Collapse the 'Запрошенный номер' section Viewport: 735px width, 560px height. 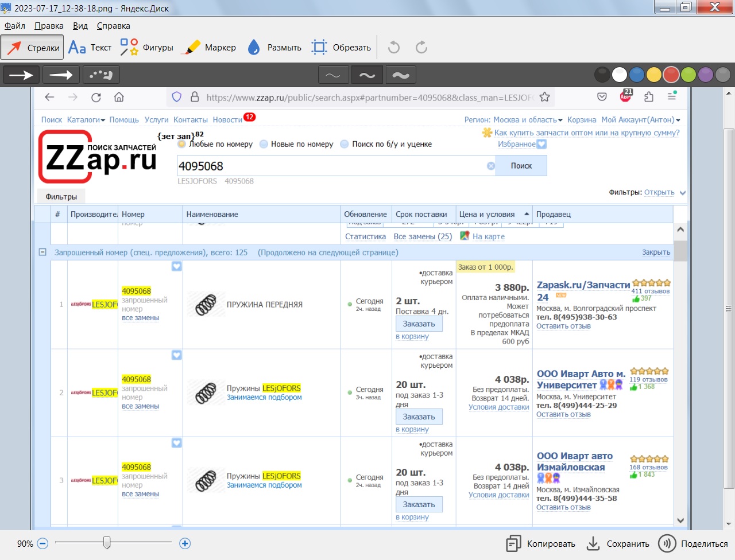(42, 252)
